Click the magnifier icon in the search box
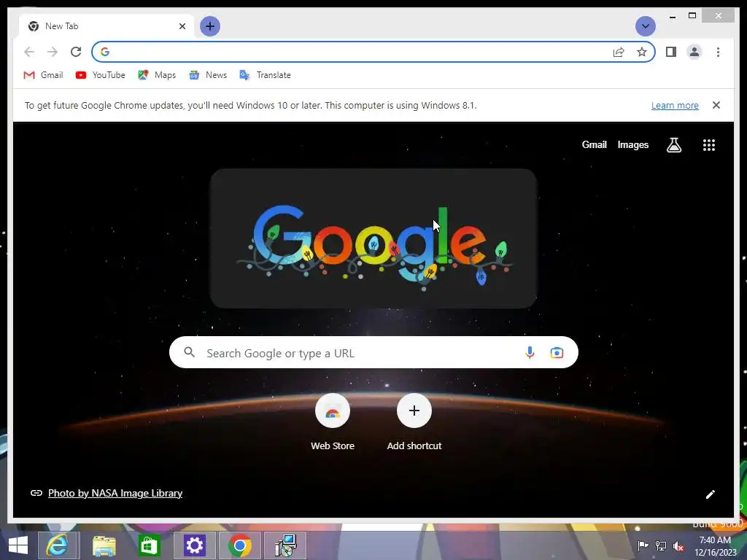Image resolution: width=747 pixels, height=560 pixels. 189,352
